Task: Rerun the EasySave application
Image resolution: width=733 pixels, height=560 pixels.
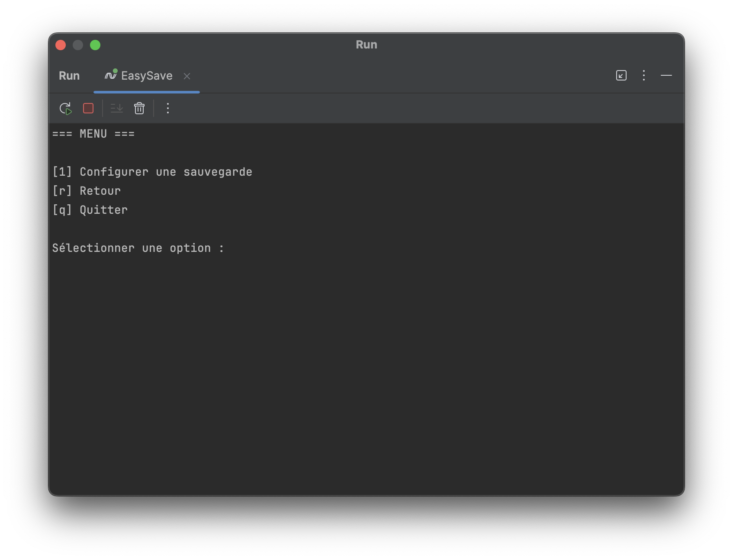Action: coord(65,108)
